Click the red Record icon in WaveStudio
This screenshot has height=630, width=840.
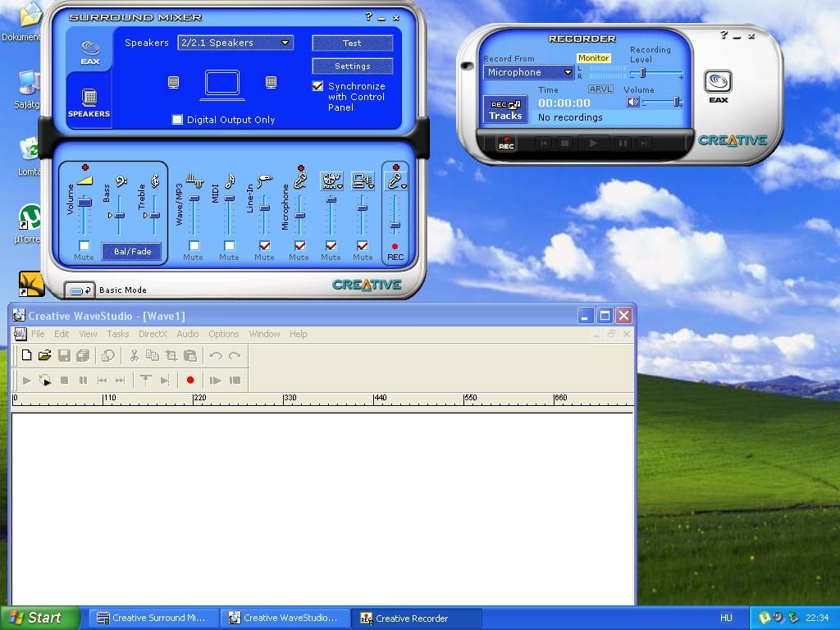coord(190,380)
